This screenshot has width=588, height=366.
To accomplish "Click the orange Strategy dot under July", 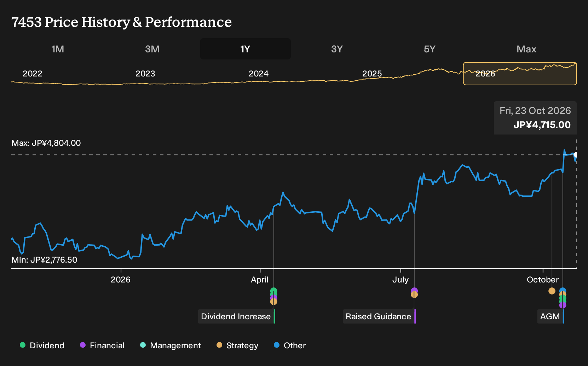I will [x=414, y=294].
